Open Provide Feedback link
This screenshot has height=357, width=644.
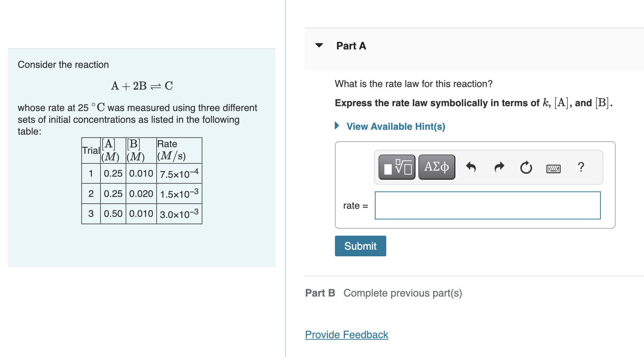pos(346,334)
